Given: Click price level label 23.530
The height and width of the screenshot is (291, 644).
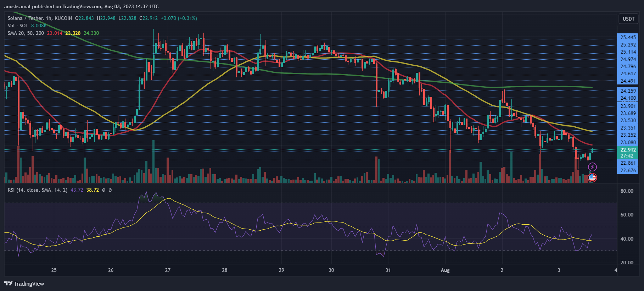Looking at the screenshot, I should point(628,120).
